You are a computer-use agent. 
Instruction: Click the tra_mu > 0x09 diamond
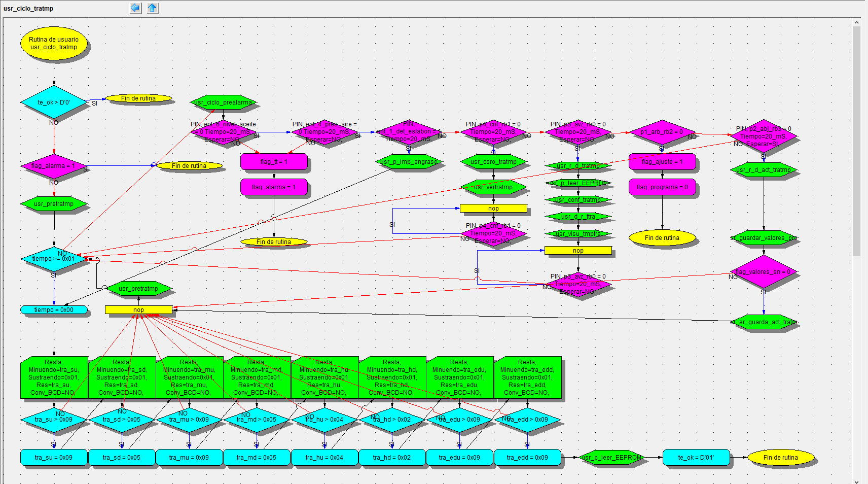point(189,420)
